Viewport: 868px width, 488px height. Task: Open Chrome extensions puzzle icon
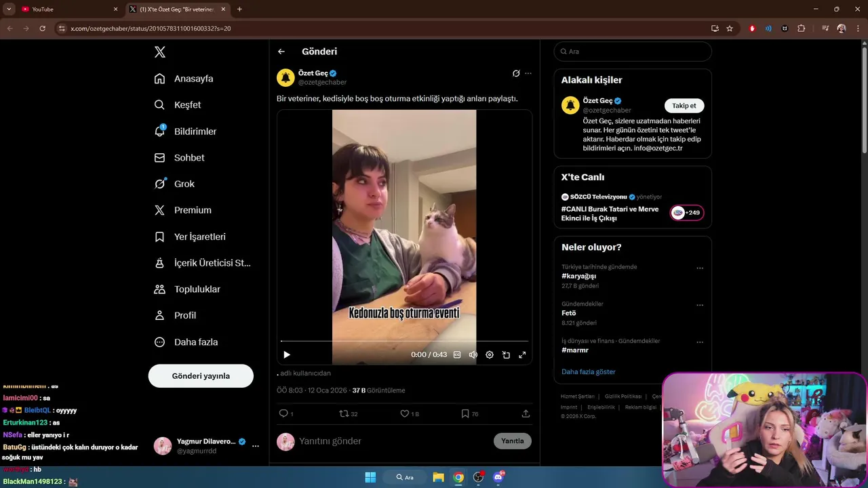coord(802,28)
